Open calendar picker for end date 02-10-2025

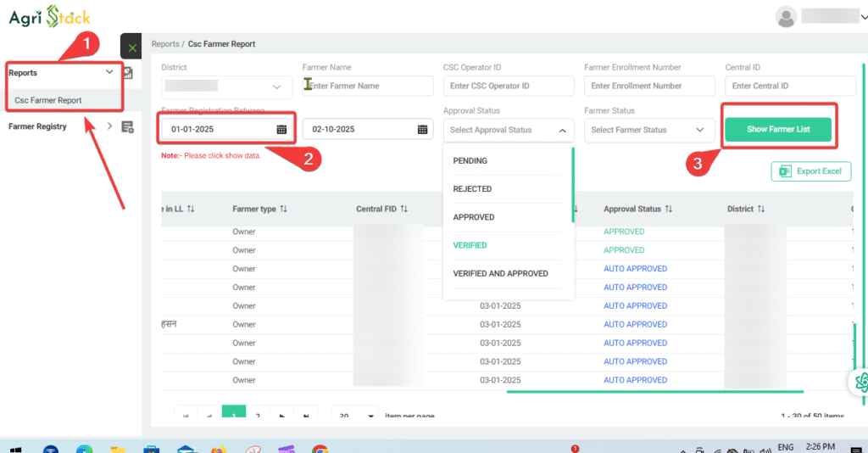[x=422, y=130]
